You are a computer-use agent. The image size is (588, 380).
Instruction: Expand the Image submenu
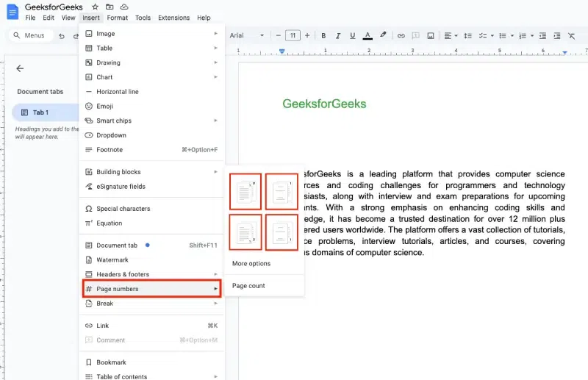pos(151,33)
